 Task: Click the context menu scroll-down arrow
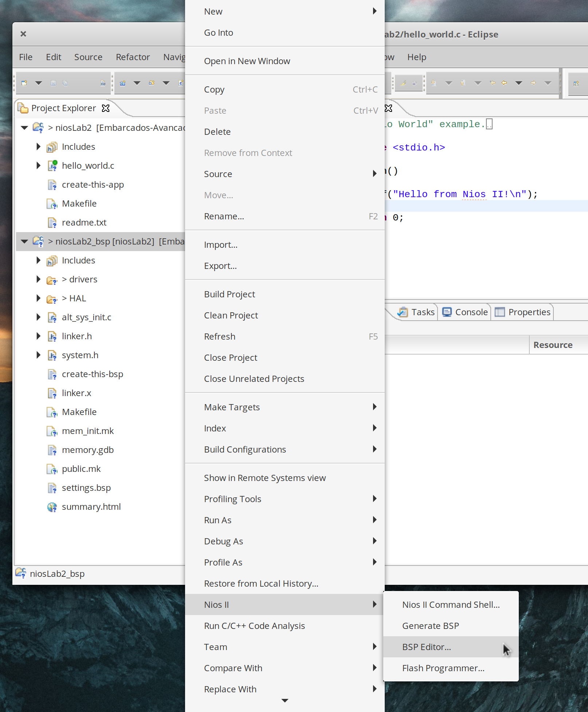(x=285, y=701)
